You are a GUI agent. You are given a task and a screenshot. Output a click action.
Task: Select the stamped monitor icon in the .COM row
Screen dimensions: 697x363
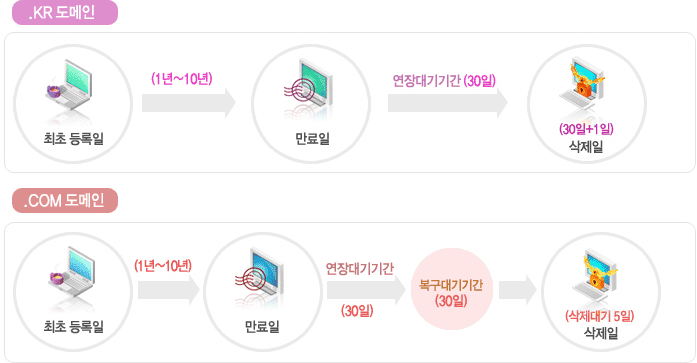[259, 276]
